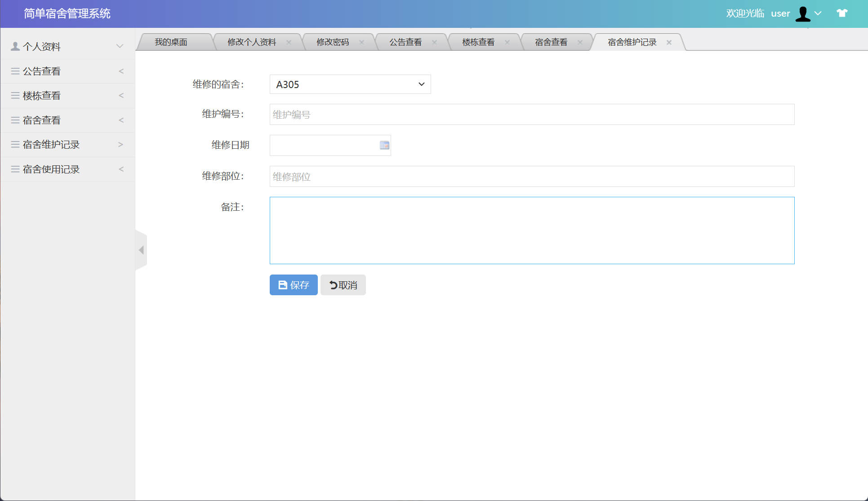Image resolution: width=868 pixels, height=501 pixels.
Task: Open the calendar picker for 维修日期
Action: (x=383, y=145)
